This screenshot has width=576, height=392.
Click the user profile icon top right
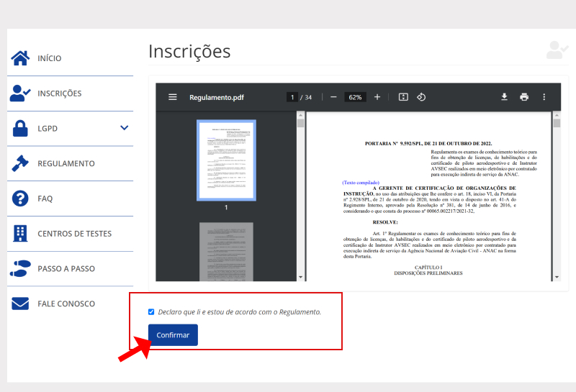click(x=557, y=50)
